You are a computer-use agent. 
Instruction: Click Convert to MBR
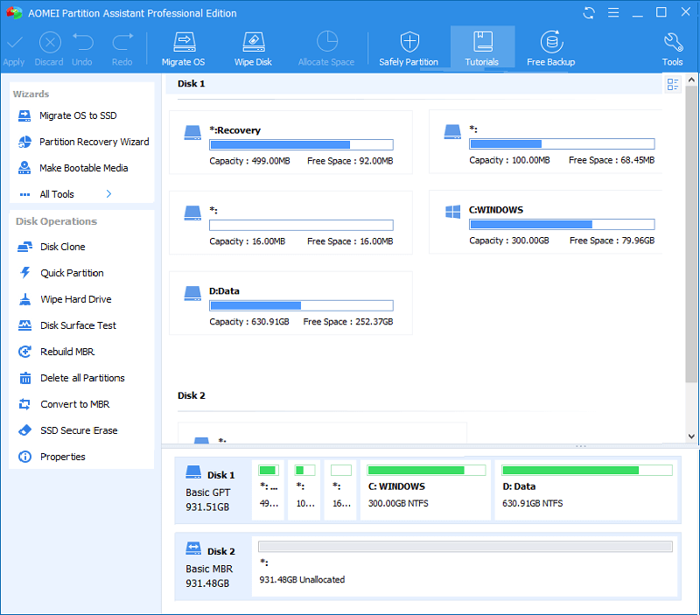63,404
